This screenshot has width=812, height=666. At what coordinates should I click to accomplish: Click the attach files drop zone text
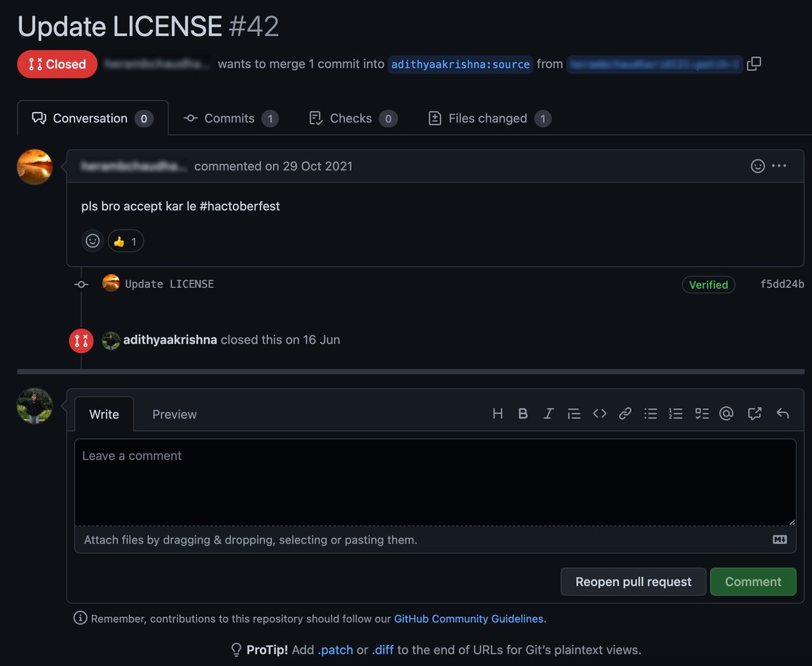coord(250,539)
